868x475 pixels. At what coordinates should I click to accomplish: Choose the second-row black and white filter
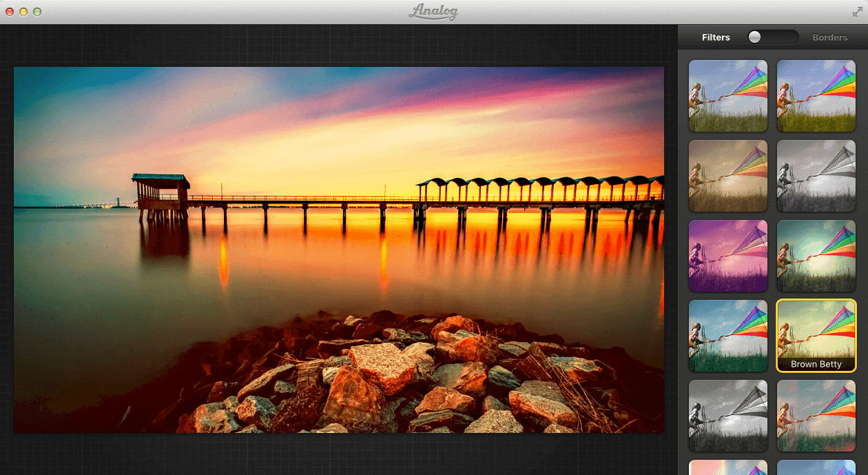tap(816, 176)
